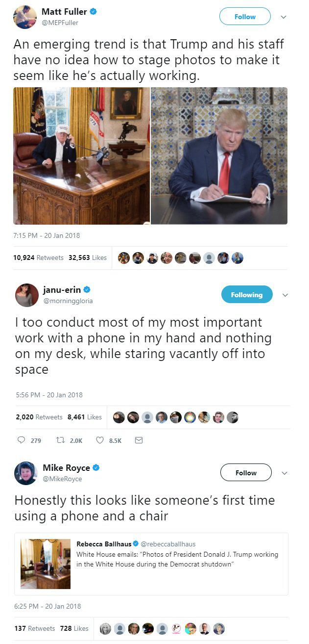View the 8,461 Likes list
The height and width of the screenshot is (644, 309).
tap(84, 417)
